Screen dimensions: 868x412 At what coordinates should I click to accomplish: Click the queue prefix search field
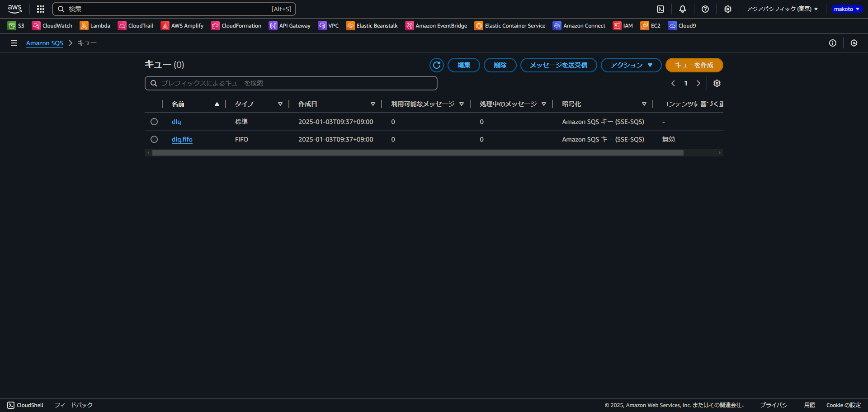[x=291, y=83]
